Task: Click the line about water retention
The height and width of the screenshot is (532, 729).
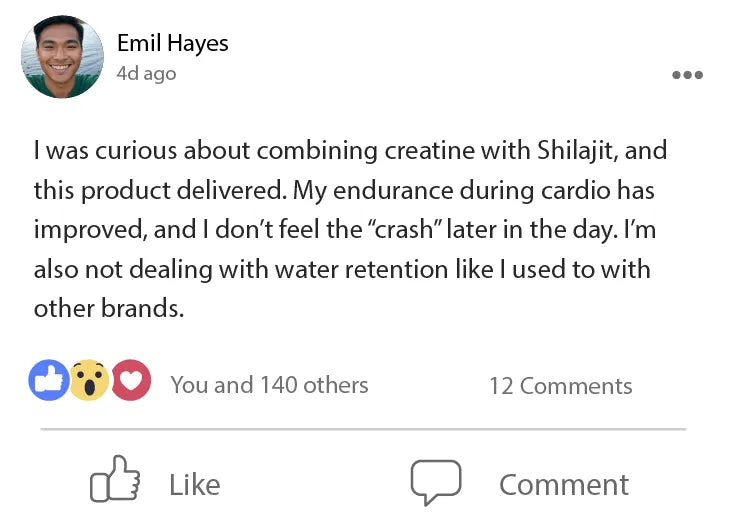Action: click(x=341, y=269)
